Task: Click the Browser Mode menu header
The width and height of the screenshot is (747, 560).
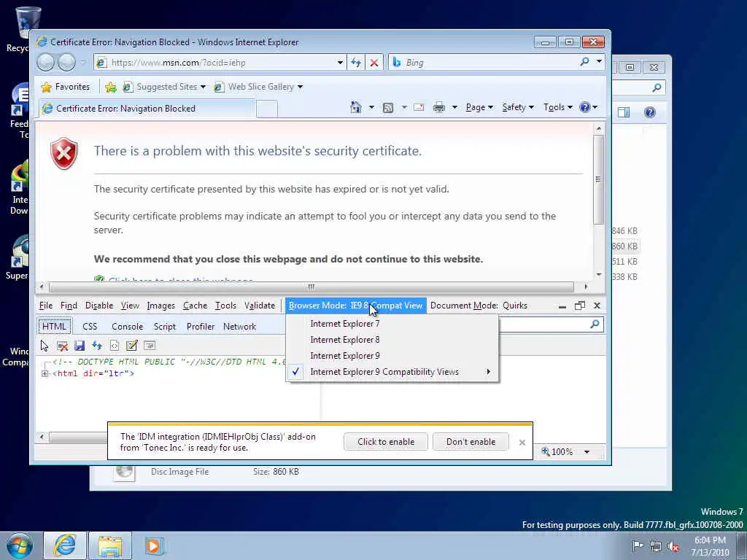Action: (x=356, y=306)
